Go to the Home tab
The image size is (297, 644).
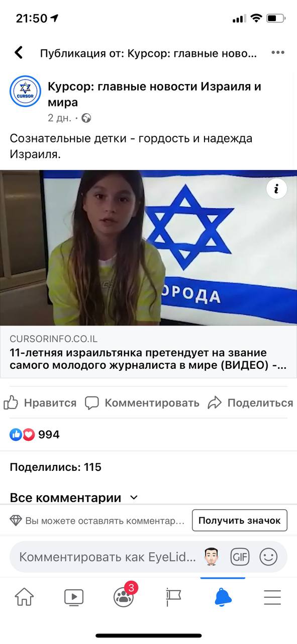pyautogui.click(x=24, y=597)
